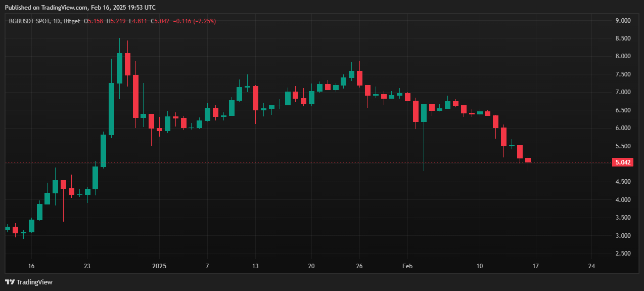The height and width of the screenshot is (291, 644).
Task: Click the 24 date label at axis end
Action: click(591, 266)
